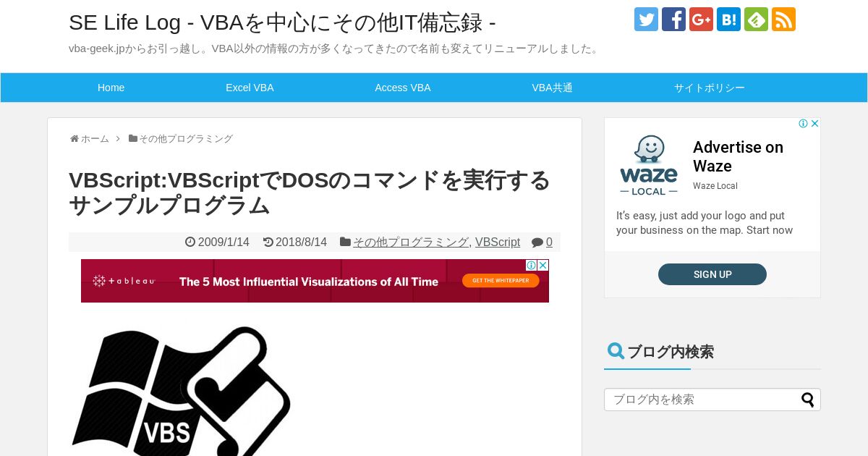Open the RSS feed icon
The width and height of the screenshot is (868, 456).
tap(783, 20)
